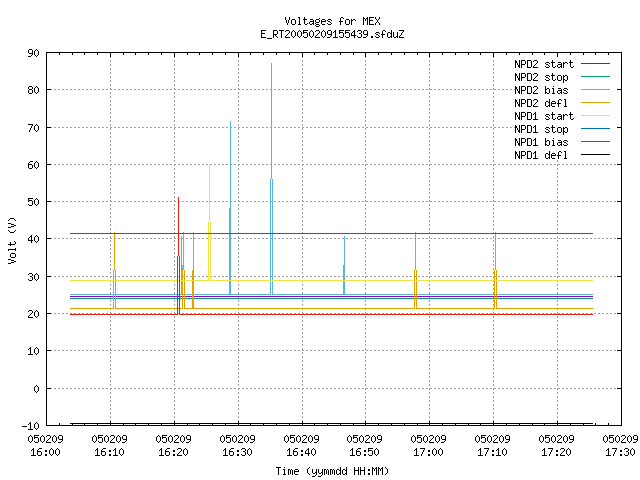640x480 pixels.
Task: Click the light blue spike peaking near 72 V
Action: (x=231, y=122)
